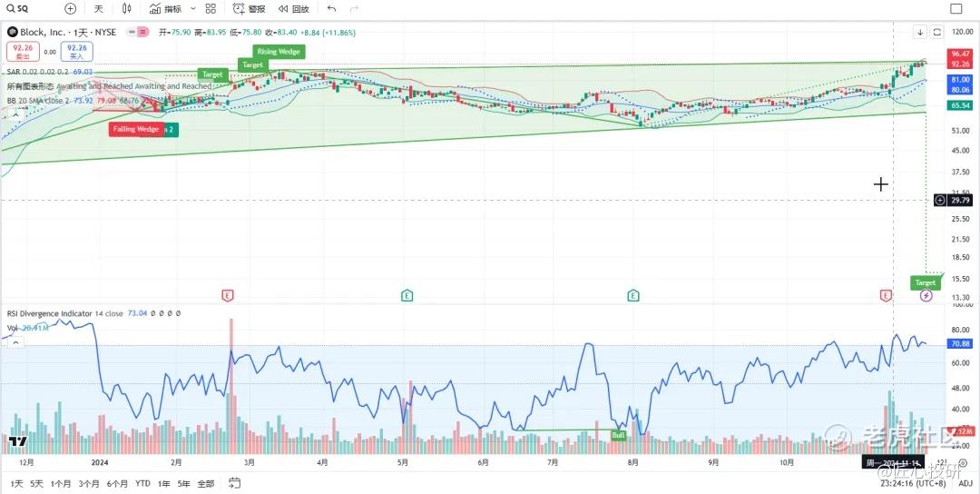The width and height of the screenshot is (980, 494).
Task: Add a symbol to compare with the plus icon
Action: 71,9
